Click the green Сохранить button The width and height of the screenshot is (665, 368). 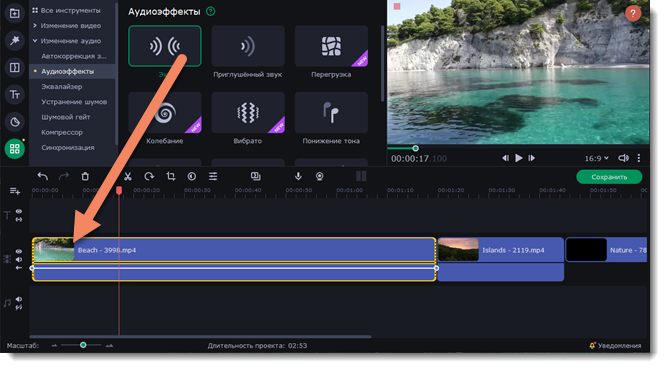[609, 177]
